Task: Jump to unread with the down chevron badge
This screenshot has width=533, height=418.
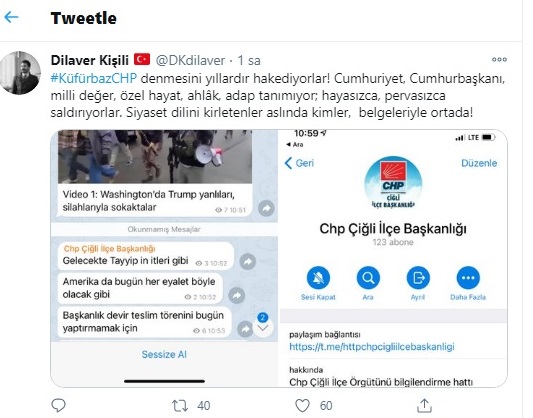Action: [x=263, y=326]
